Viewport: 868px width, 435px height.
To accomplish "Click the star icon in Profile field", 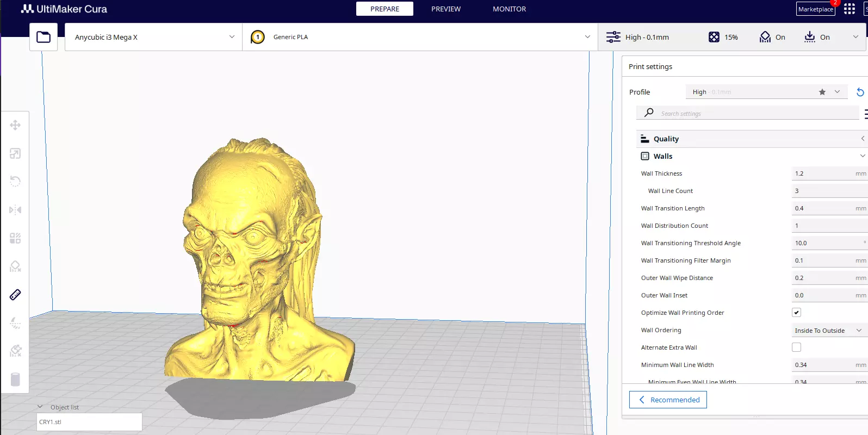I will (x=822, y=92).
